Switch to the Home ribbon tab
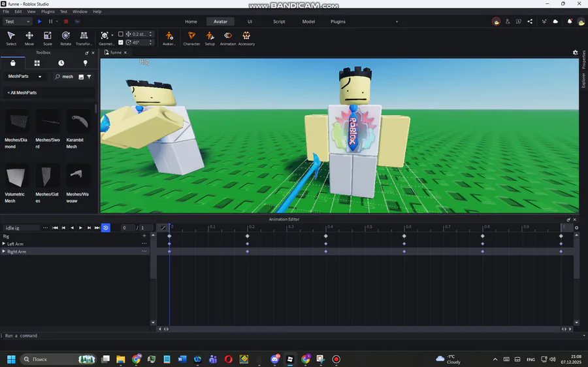 point(191,22)
